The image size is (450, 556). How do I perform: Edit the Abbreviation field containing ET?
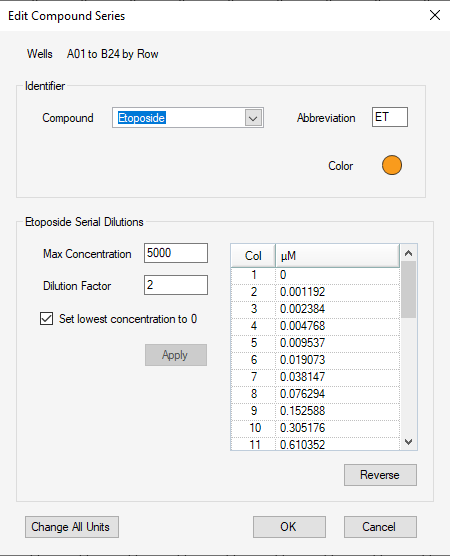[390, 117]
